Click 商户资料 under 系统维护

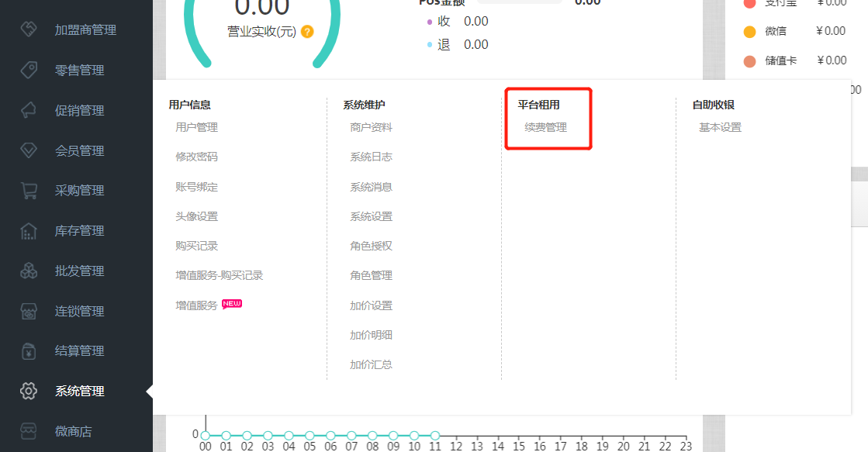[373, 126]
